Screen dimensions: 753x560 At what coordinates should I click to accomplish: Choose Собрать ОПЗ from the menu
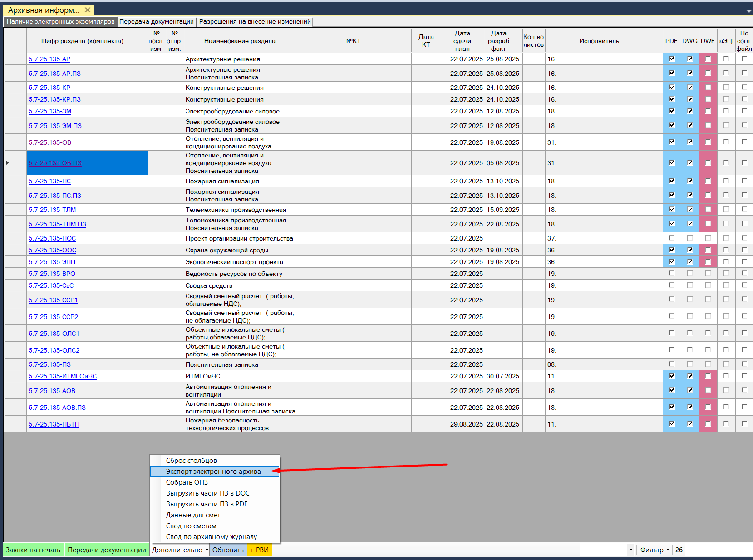point(187,482)
